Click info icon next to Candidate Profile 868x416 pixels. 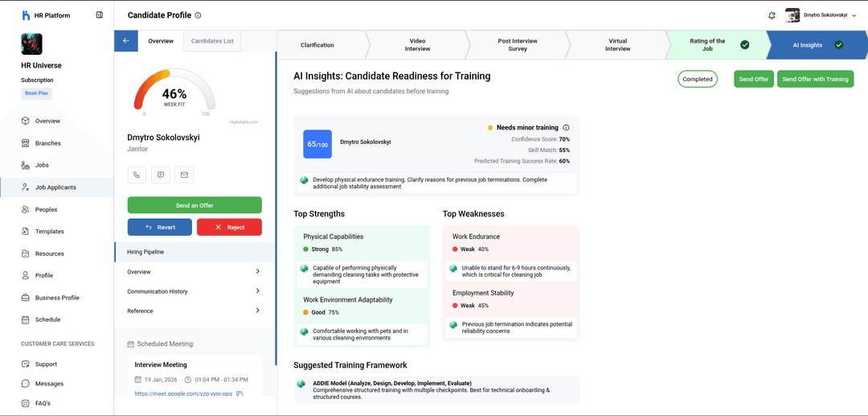[199, 15]
